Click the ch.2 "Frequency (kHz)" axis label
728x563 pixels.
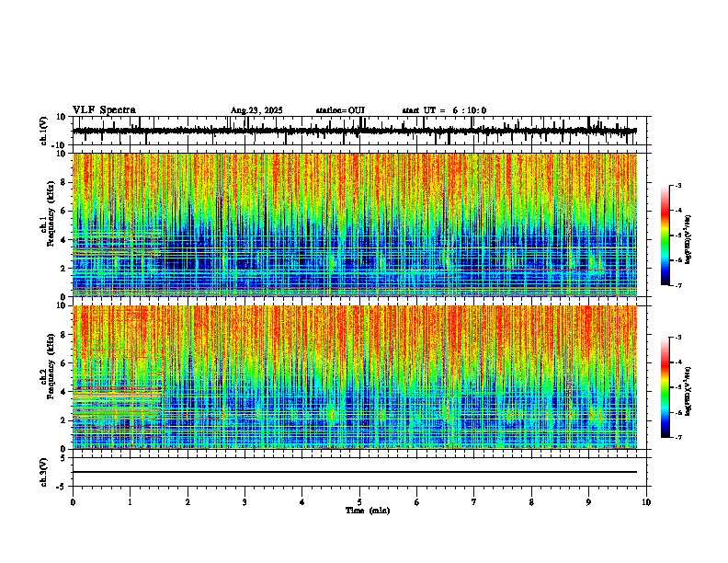(51, 366)
